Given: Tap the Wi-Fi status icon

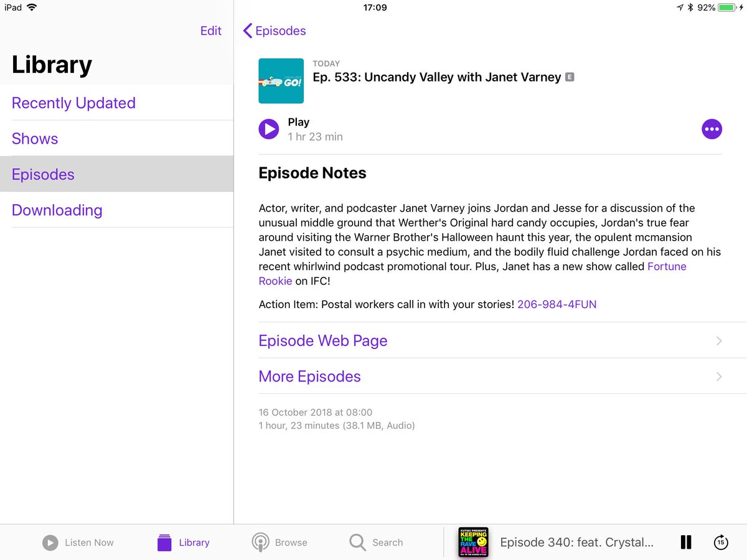Looking at the screenshot, I should 32,7.
